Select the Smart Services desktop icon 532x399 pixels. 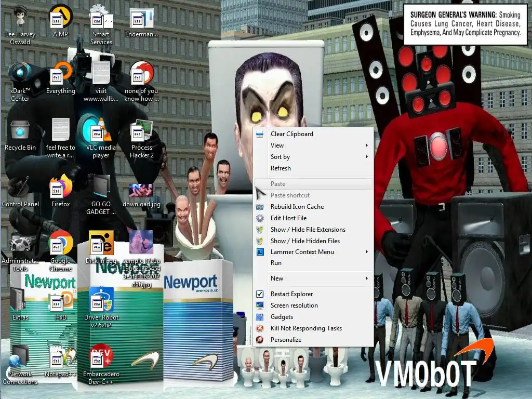(x=101, y=25)
